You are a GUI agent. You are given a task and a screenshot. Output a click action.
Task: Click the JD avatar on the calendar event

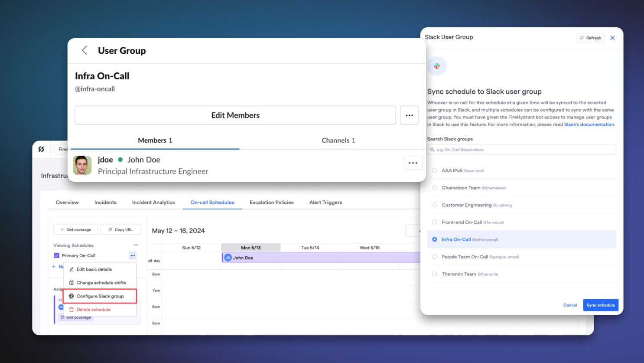[x=228, y=258]
